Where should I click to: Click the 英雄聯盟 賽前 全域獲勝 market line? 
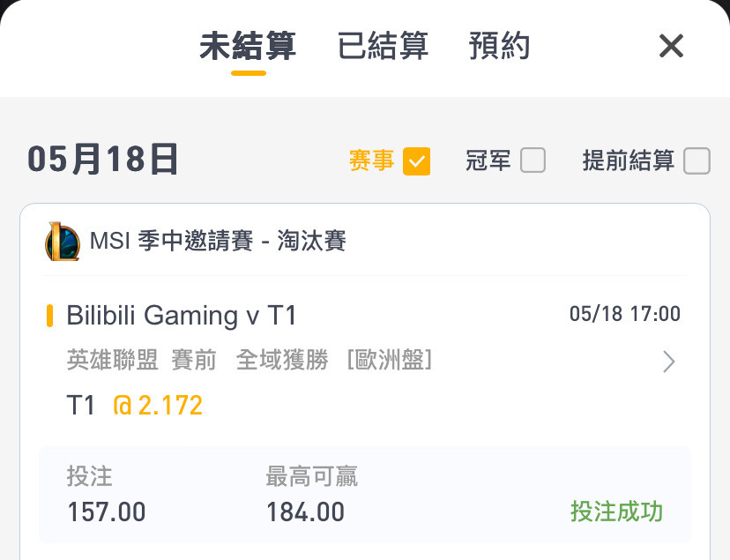[x=250, y=360]
